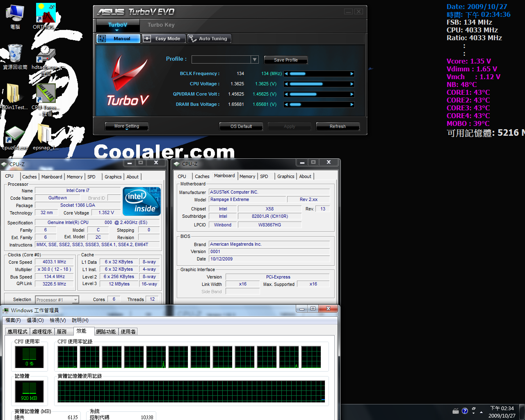Switch to the Turbo Key tab

click(161, 25)
